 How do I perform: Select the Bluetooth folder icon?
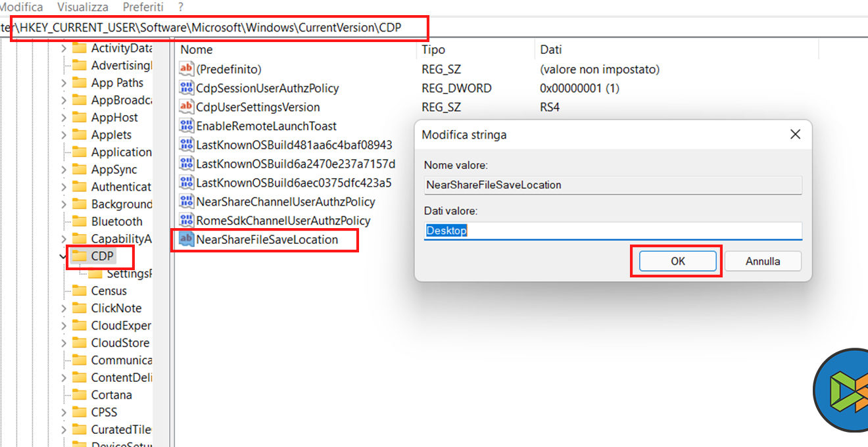pyautogui.click(x=80, y=222)
